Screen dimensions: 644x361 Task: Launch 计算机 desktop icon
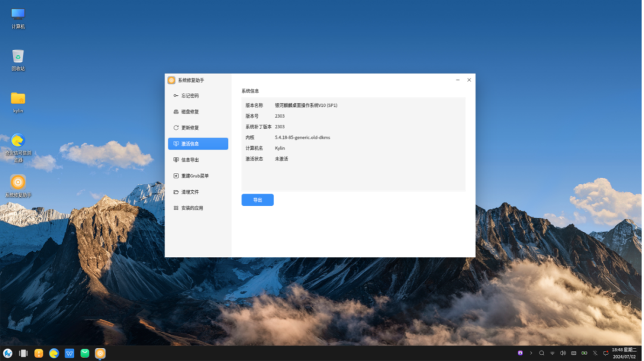point(18,14)
